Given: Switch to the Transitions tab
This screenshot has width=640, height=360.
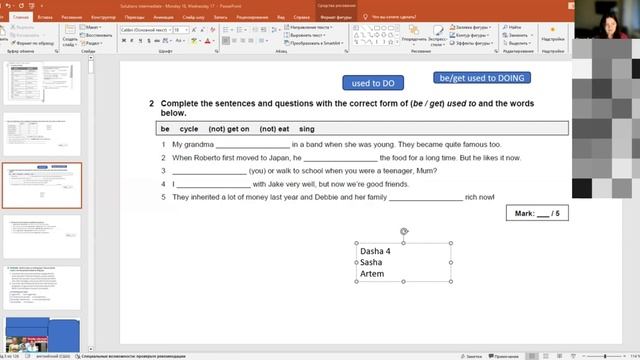Looking at the screenshot, I should point(134,17).
